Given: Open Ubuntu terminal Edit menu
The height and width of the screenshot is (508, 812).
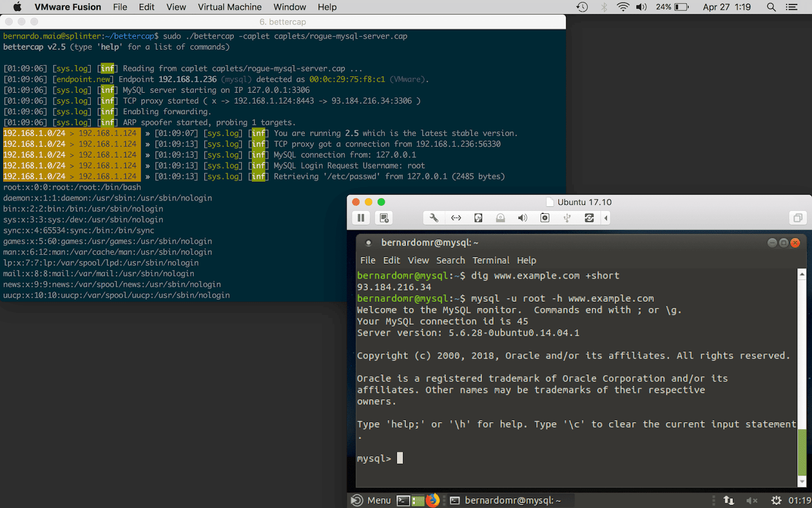Looking at the screenshot, I should click(391, 260).
